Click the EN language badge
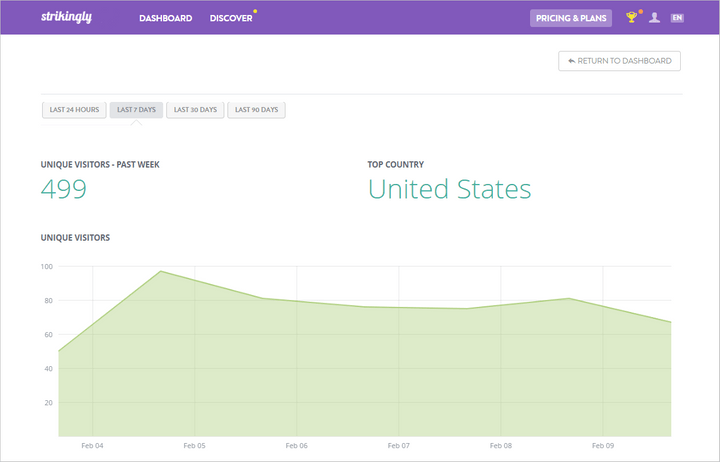The image size is (720, 462). pyautogui.click(x=677, y=18)
